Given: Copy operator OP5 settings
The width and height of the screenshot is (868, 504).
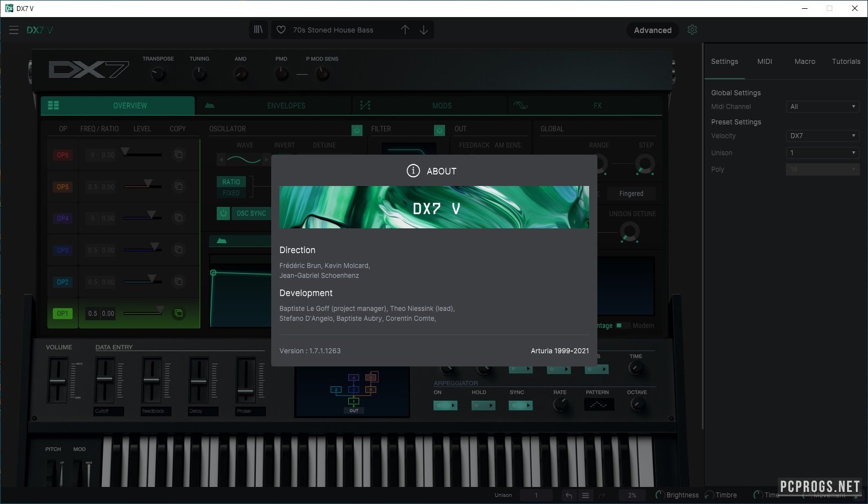Looking at the screenshot, I should click(x=179, y=187).
